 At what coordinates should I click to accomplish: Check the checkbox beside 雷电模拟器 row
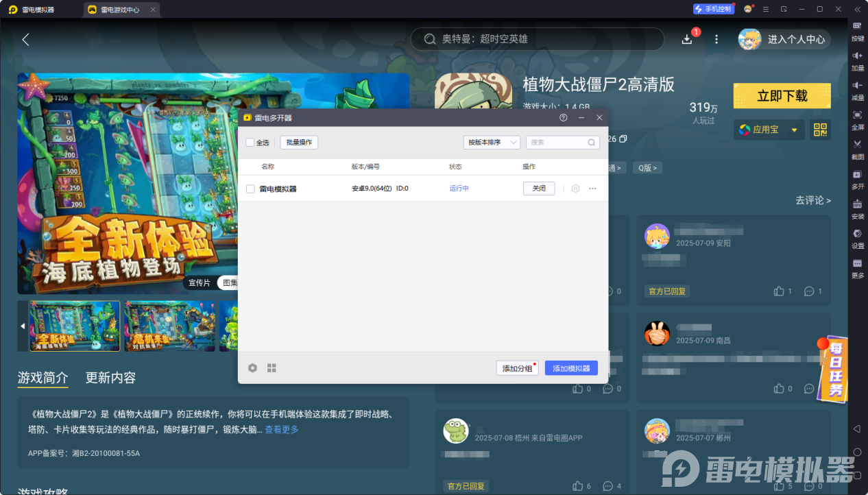pyautogui.click(x=250, y=189)
